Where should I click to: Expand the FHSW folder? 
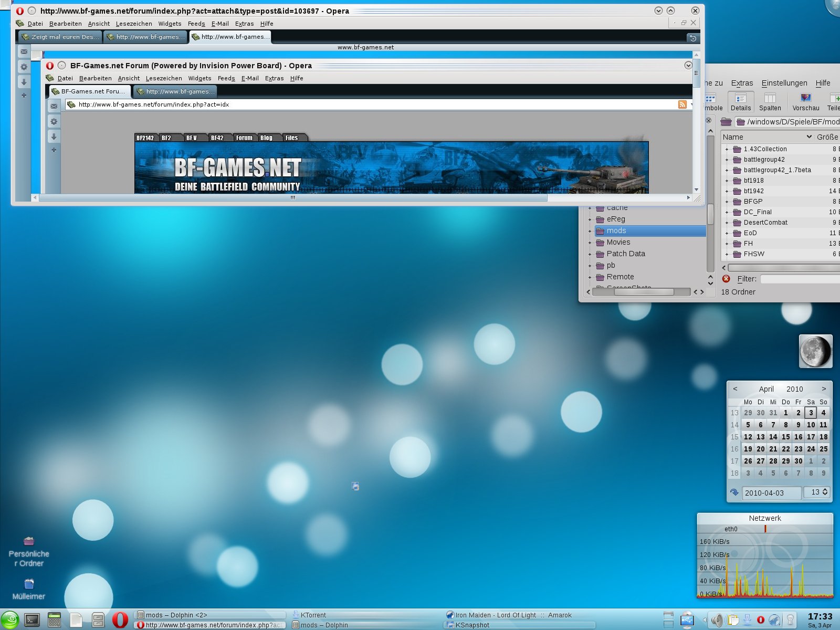[727, 254]
